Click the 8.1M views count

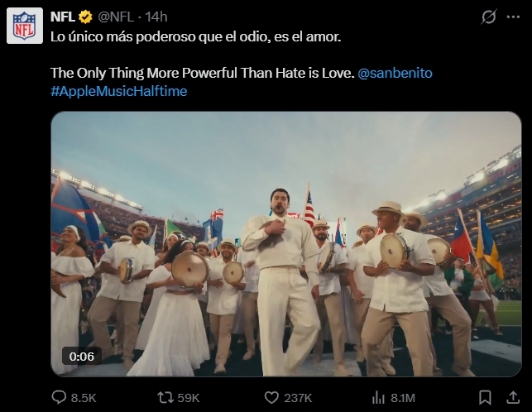pyautogui.click(x=402, y=397)
